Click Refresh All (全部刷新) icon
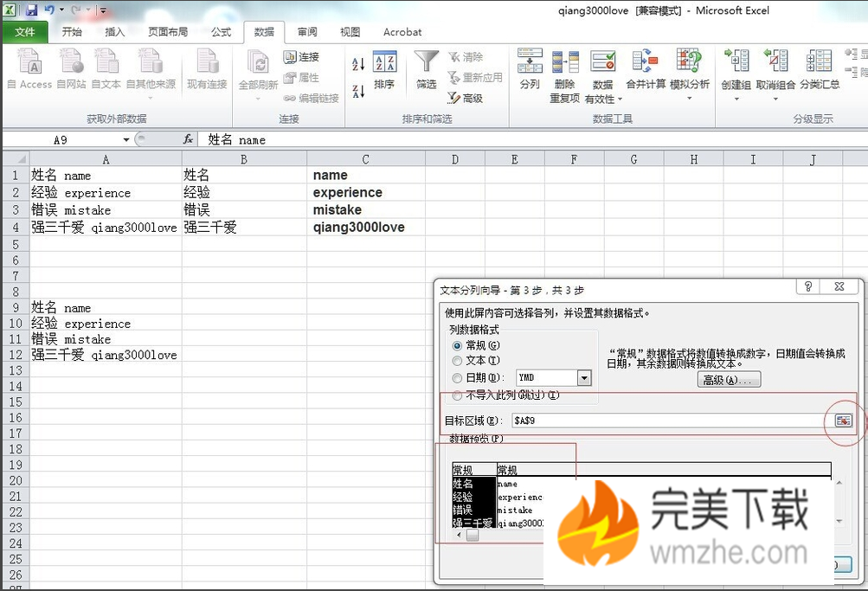The width and height of the screenshot is (868, 591). [258, 67]
